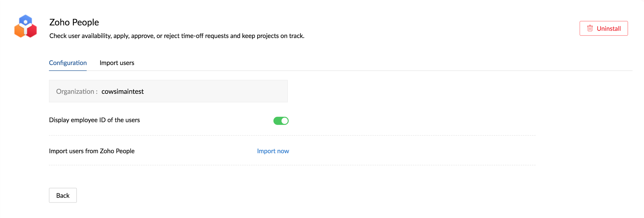Click the description about time-off requests
Screen dimensions: 644x218
tap(177, 36)
